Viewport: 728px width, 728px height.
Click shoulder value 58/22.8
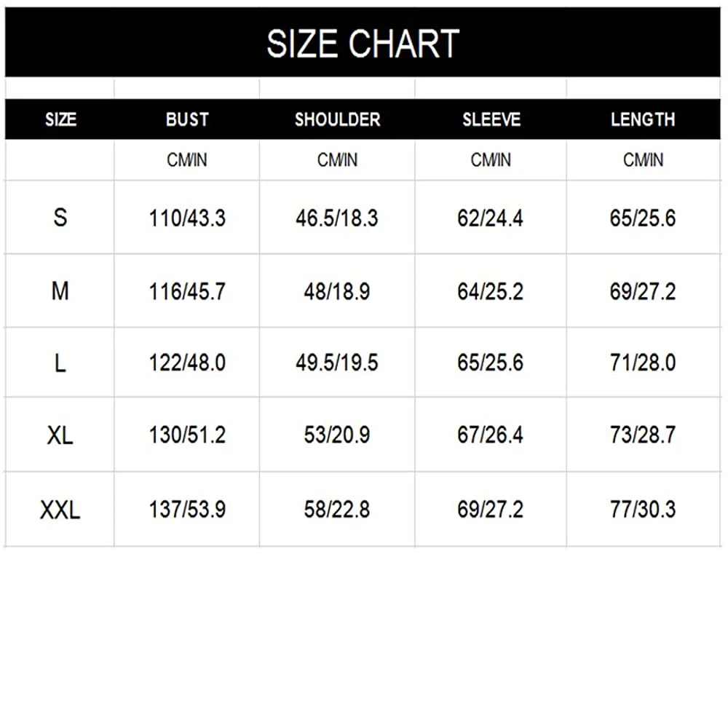(337, 510)
